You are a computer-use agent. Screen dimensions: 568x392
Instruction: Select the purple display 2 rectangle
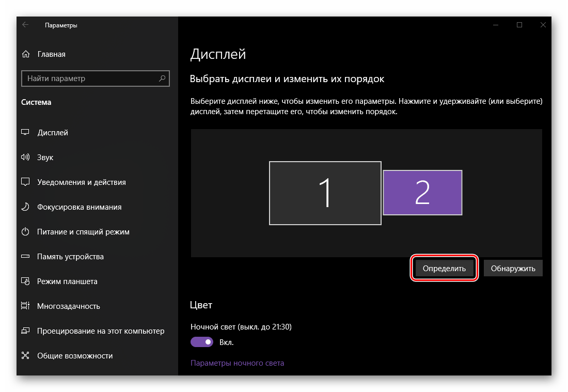click(x=422, y=192)
